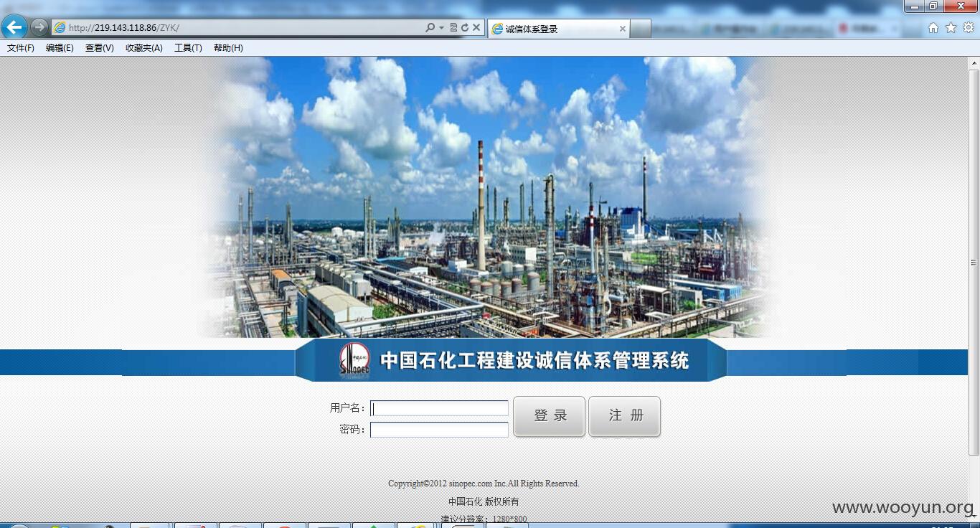Screen dimensions: 980x528
Task: Click the Sinopec logo in the banner
Action: [354, 360]
